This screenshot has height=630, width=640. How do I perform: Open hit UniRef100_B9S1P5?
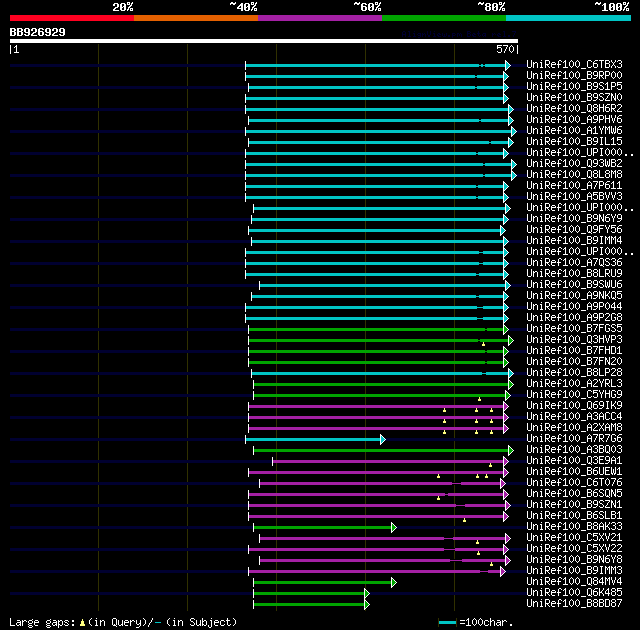coord(574,87)
